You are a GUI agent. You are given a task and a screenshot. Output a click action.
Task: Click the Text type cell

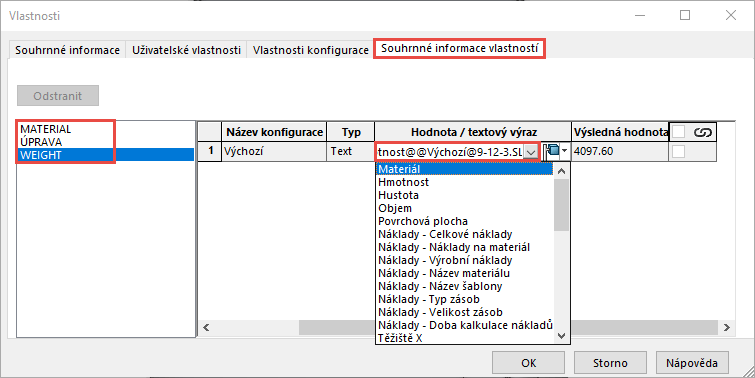pyautogui.click(x=351, y=151)
